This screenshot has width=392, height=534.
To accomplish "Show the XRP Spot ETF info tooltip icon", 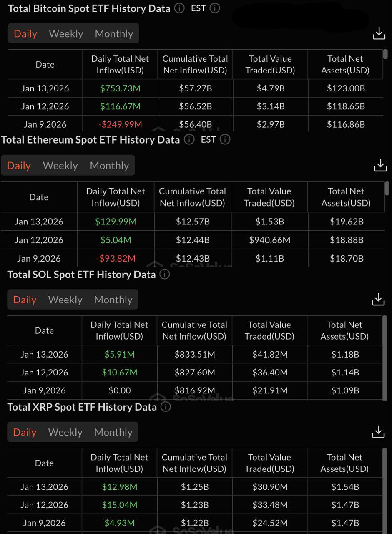I will 166,407.
